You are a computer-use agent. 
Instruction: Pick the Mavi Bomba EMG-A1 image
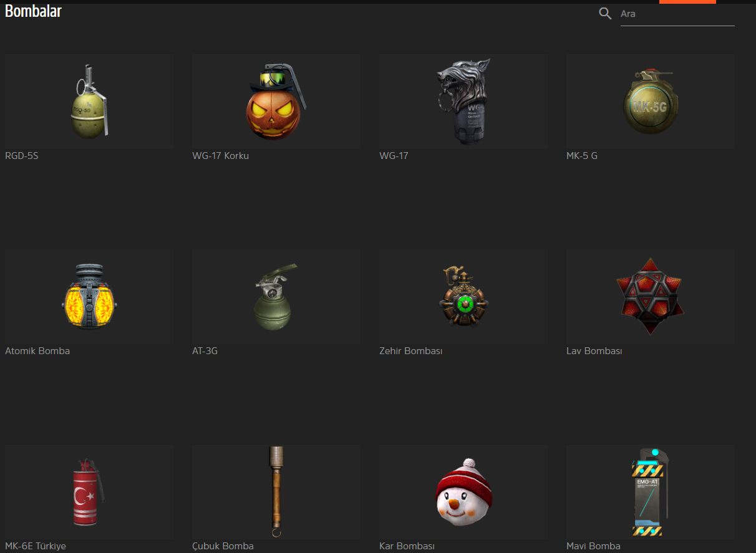point(650,492)
